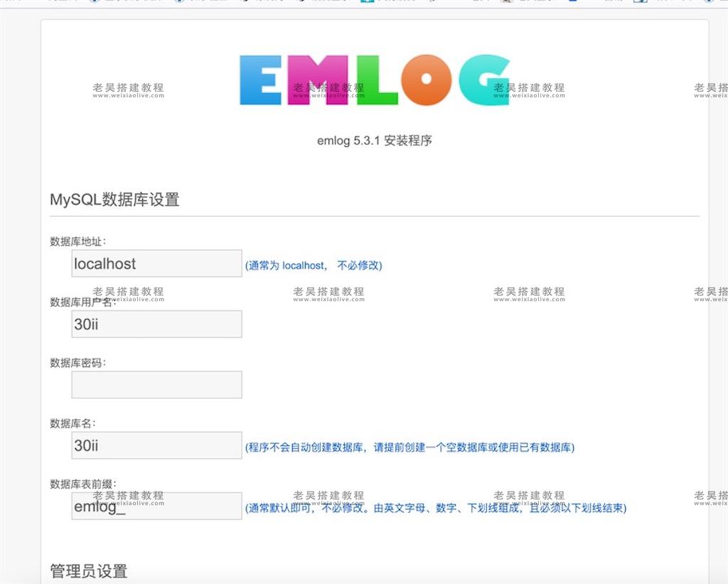Click the teal favicon on the bookmarks bar
The height and width of the screenshot is (584, 728).
click(367, 3)
